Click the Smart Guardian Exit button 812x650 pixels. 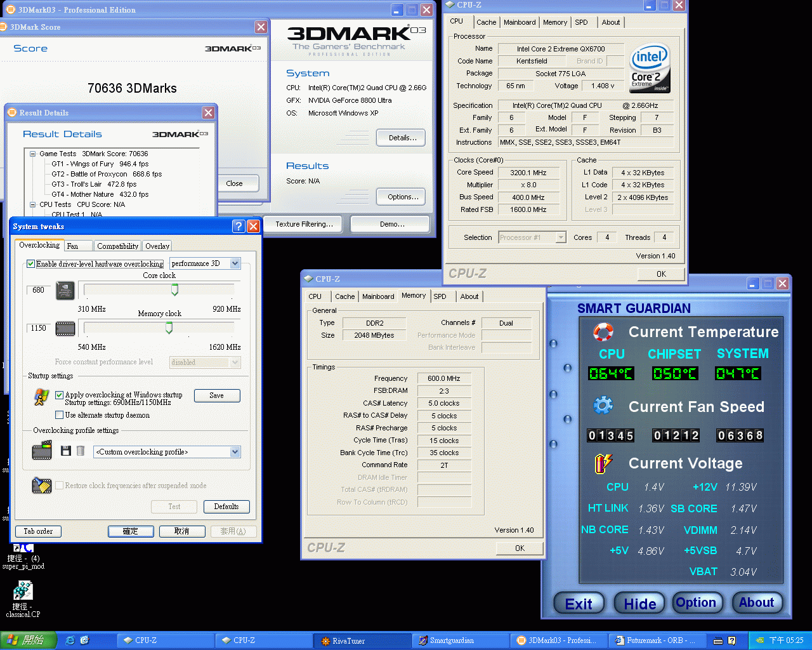[x=579, y=604]
